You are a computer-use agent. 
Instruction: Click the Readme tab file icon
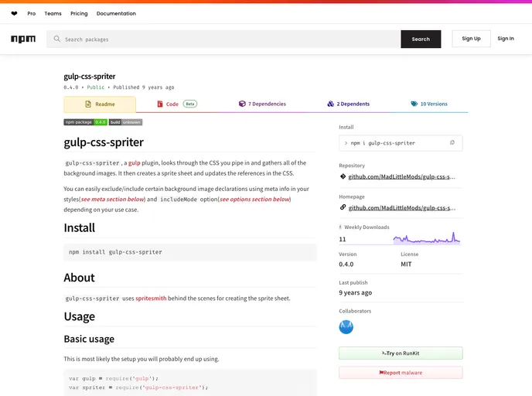click(88, 104)
